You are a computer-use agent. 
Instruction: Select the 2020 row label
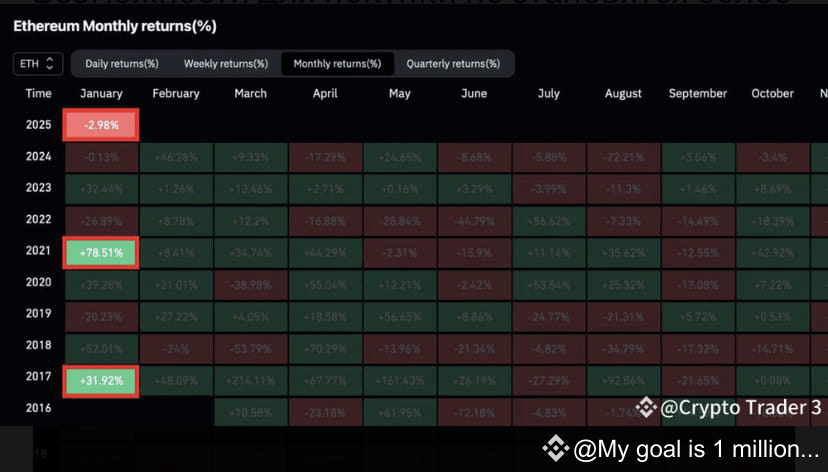pos(39,282)
